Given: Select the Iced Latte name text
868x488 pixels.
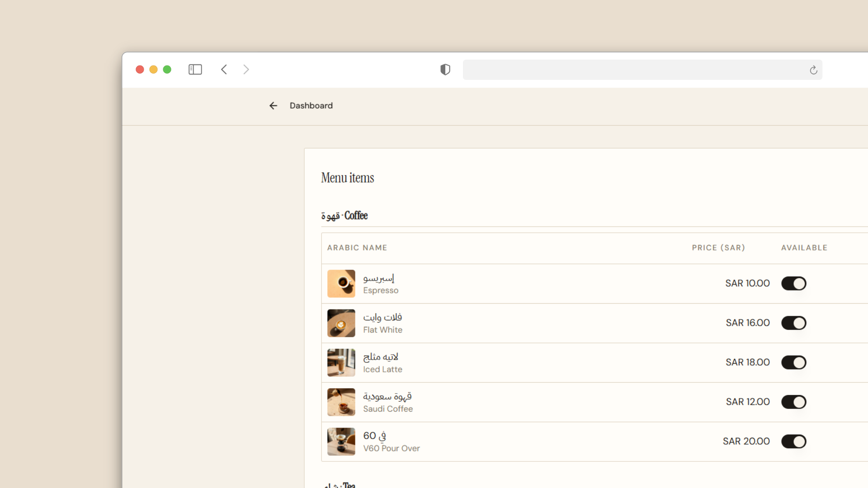Looking at the screenshot, I should [x=382, y=370].
